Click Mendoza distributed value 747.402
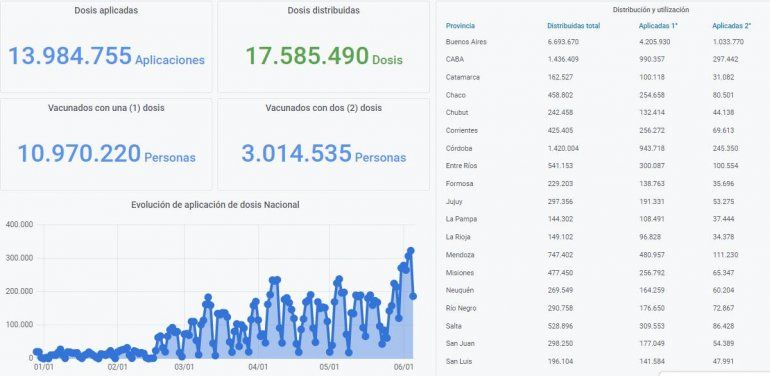770x376 pixels. point(561,255)
